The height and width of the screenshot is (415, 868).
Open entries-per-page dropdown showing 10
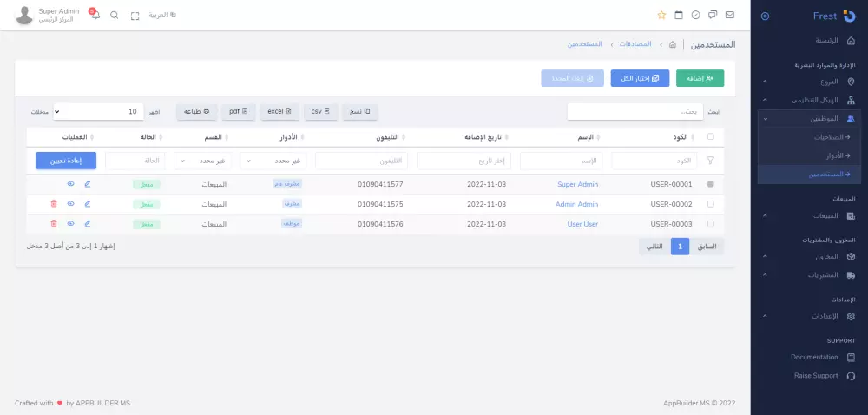point(98,112)
